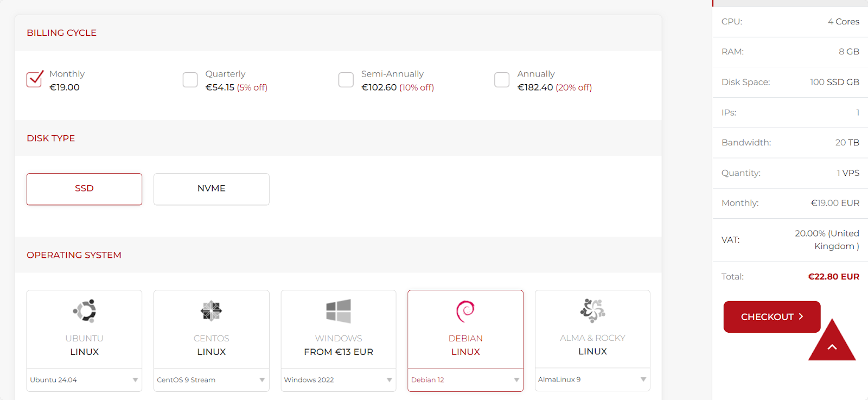Click the Monthly €19.00 price label

(67, 80)
